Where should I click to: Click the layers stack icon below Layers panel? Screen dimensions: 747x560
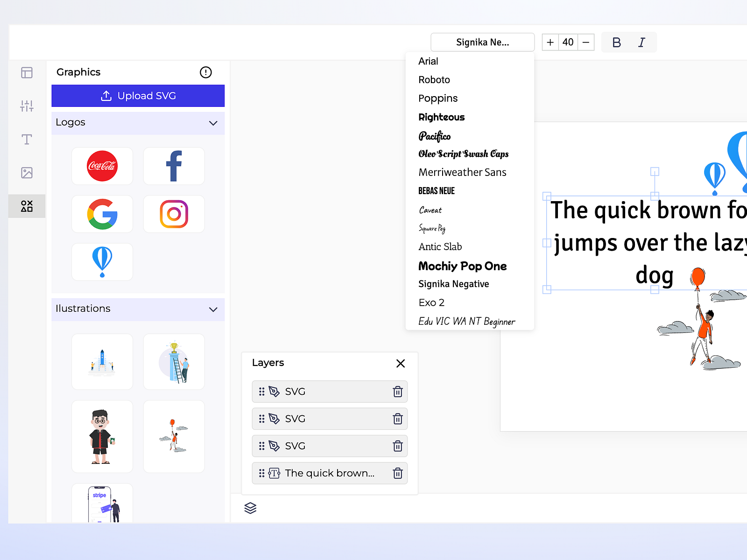tap(251, 508)
